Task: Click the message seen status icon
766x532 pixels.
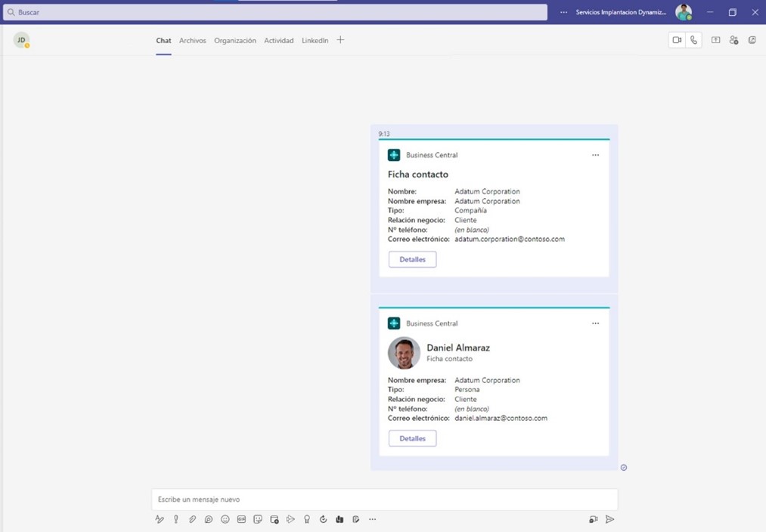Action: coord(624,468)
